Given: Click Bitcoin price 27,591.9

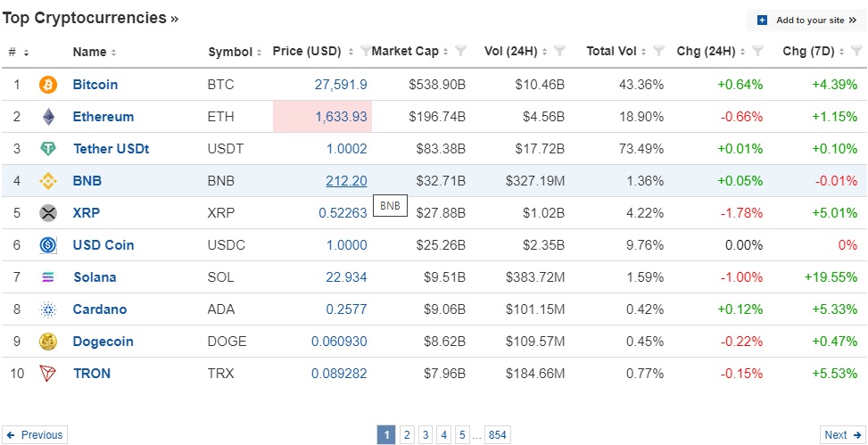Looking at the screenshot, I should (x=341, y=85).
